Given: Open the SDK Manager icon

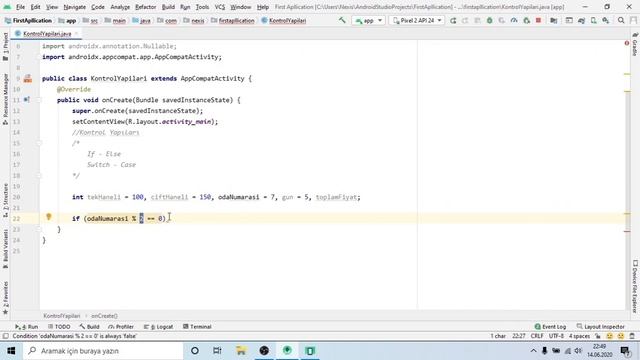Looking at the screenshot, I should 606,20.
